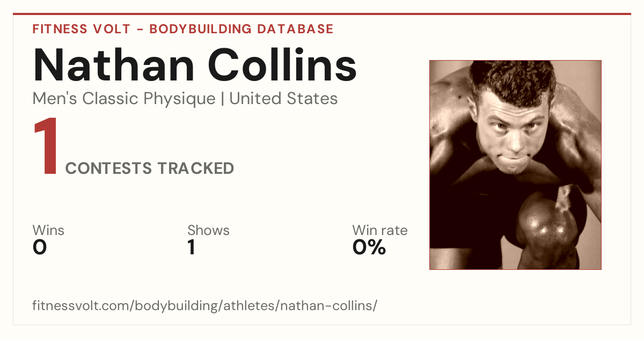
Task: Click the Wins value 0
Action: click(40, 247)
